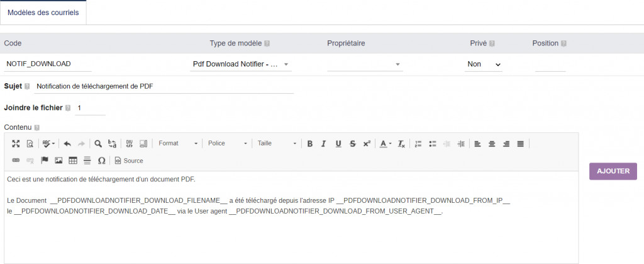Open the editor preview icon
Screen dimensions: 644x264
(x=30, y=144)
